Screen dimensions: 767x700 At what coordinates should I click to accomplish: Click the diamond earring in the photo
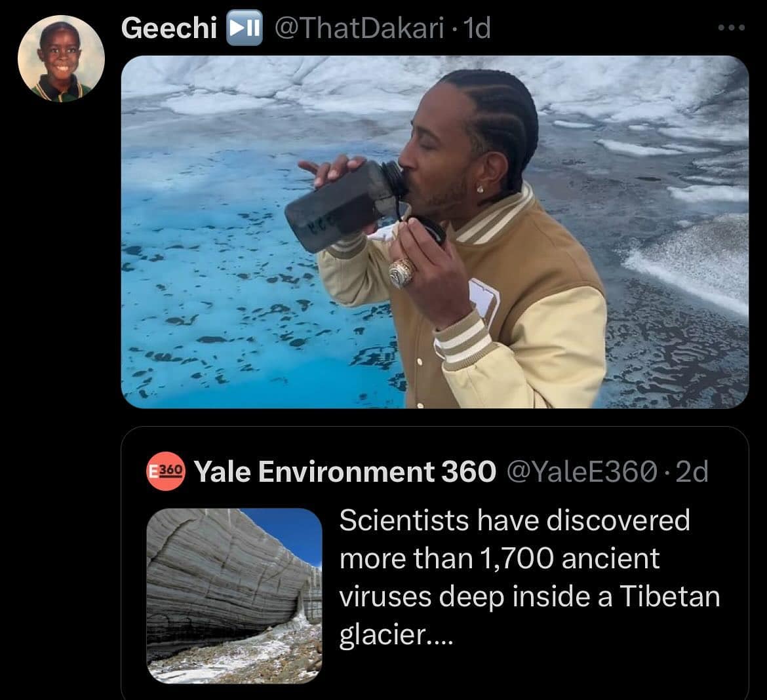click(x=480, y=189)
